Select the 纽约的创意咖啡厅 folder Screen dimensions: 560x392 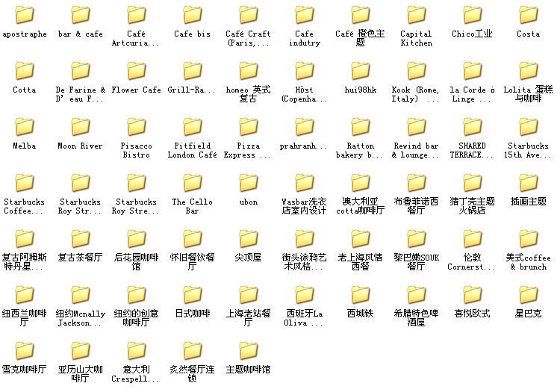[x=137, y=294]
